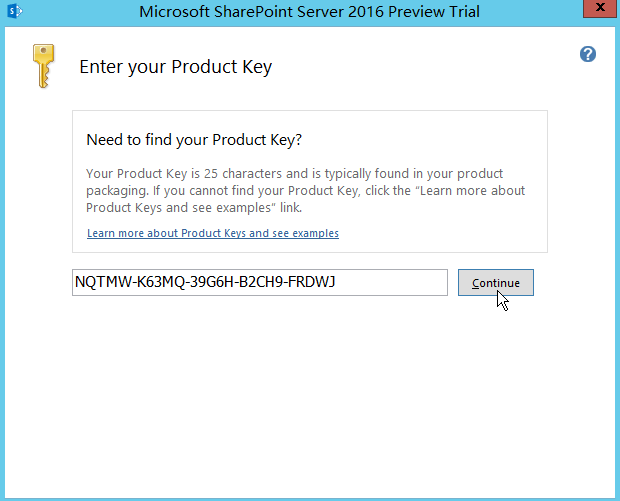Open 'Learn more about Product Keys' link
This screenshot has height=501, width=620.
[x=212, y=233]
